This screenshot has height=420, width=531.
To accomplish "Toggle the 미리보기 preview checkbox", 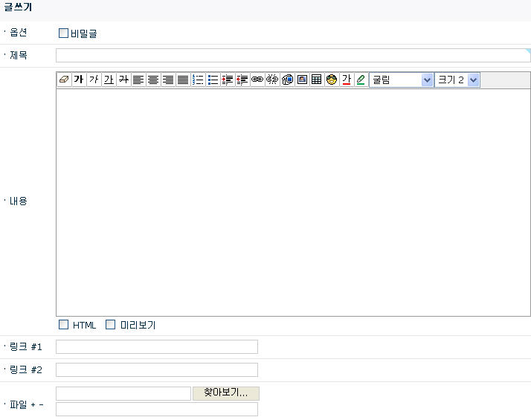I will [111, 325].
